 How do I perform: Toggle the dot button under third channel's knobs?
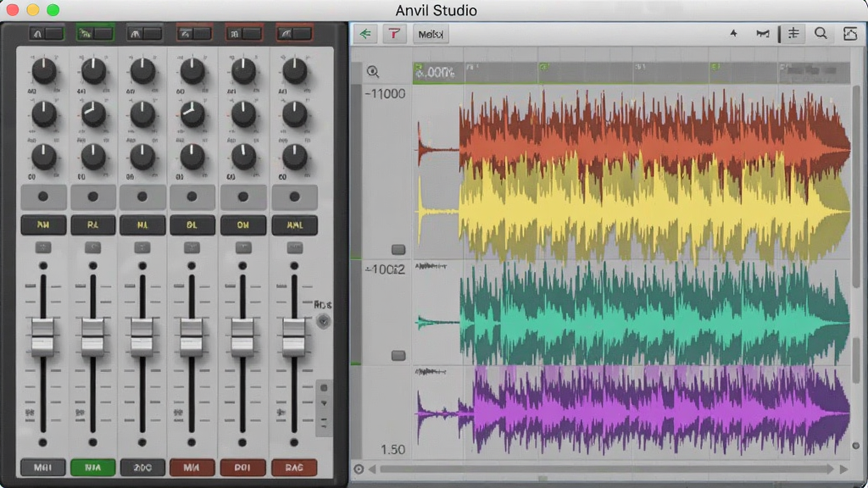coord(142,197)
